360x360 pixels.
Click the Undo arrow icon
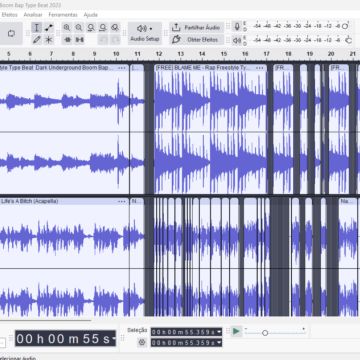click(x=103, y=40)
